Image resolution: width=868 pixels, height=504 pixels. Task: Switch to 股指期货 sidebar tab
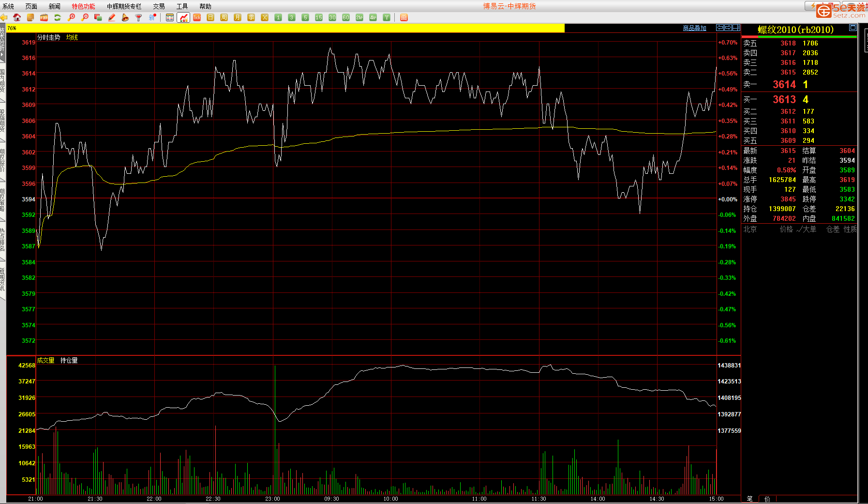(x=2, y=121)
